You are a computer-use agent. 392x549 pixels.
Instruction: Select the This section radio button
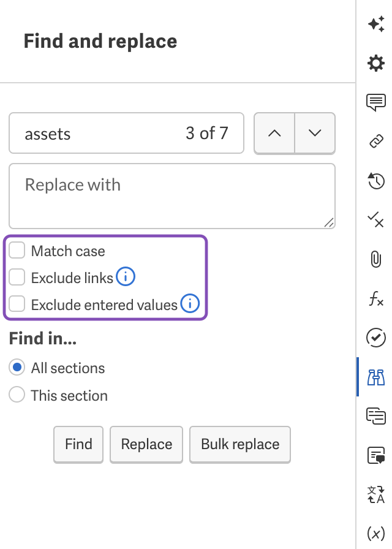[17, 395]
